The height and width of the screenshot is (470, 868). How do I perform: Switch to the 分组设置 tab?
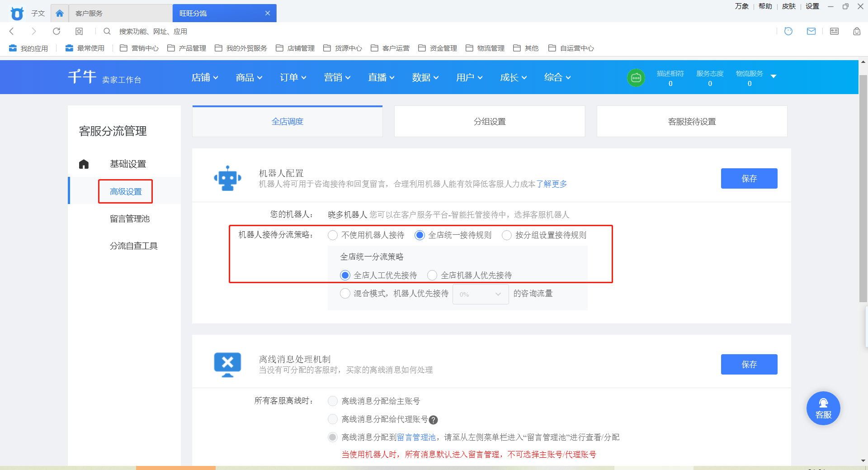[490, 121]
